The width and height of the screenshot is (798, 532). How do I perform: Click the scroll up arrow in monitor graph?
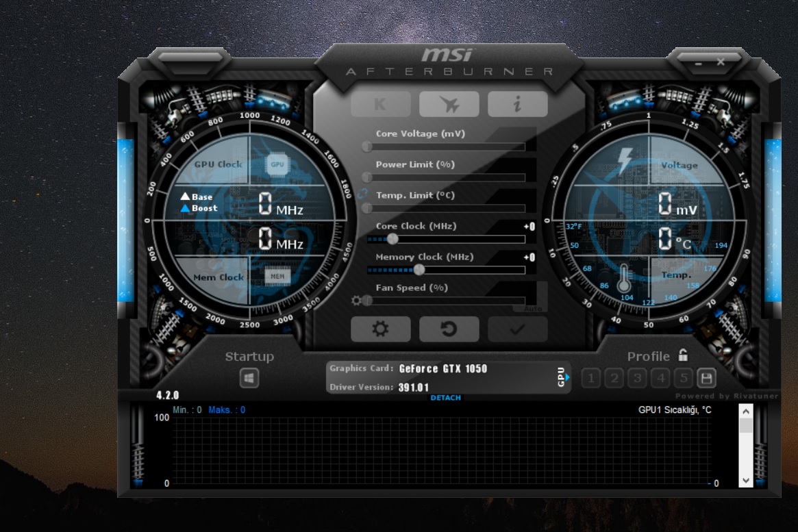coord(745,411)
